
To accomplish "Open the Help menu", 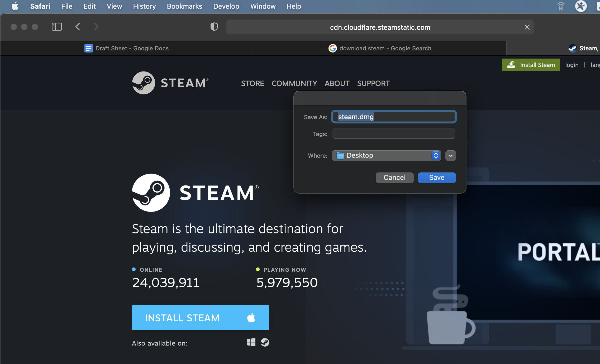I will coord(294,6).
